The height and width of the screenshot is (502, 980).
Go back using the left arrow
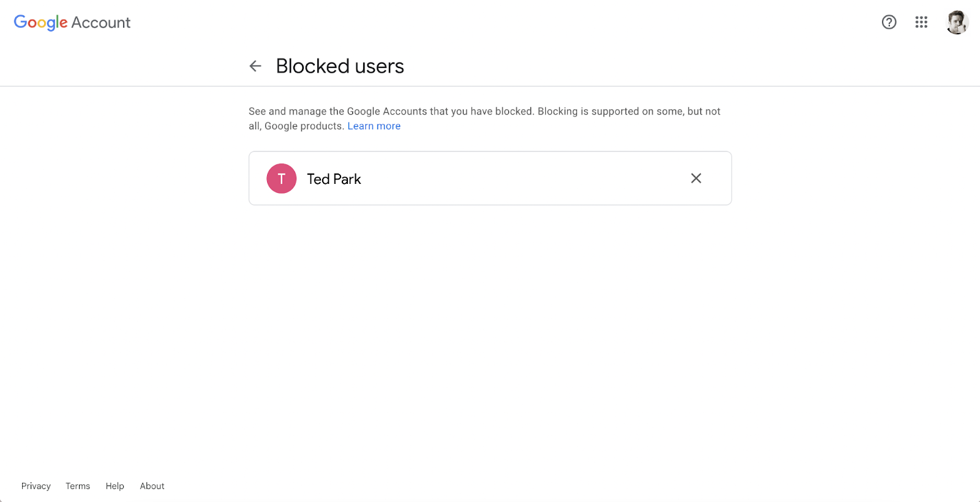tap(255, 66)
